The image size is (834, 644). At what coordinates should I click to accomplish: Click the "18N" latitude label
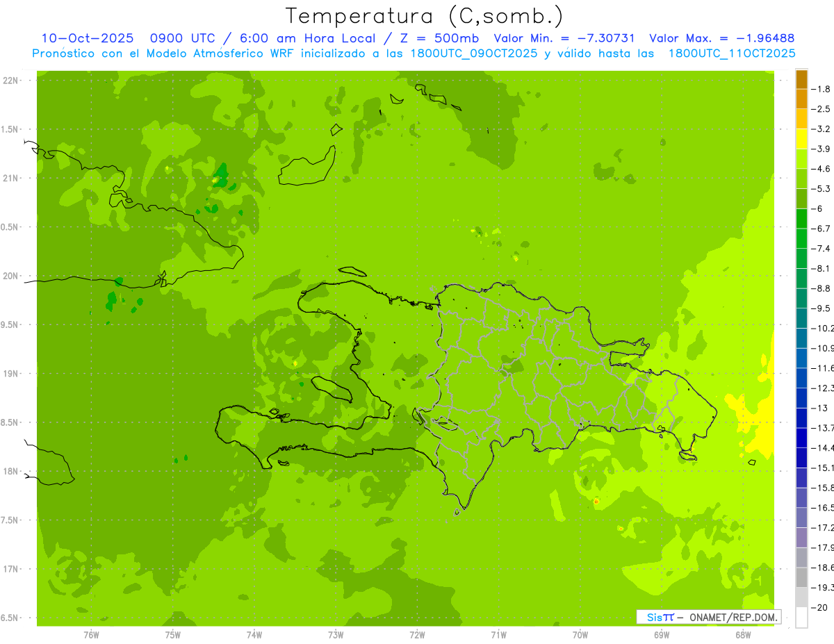(x=11, y=472)
